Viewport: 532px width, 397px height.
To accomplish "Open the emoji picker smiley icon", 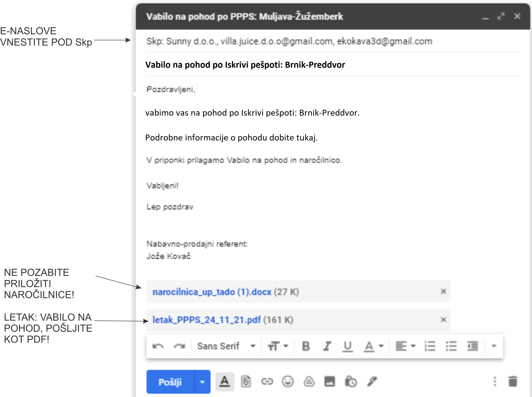I will point(287,381).
